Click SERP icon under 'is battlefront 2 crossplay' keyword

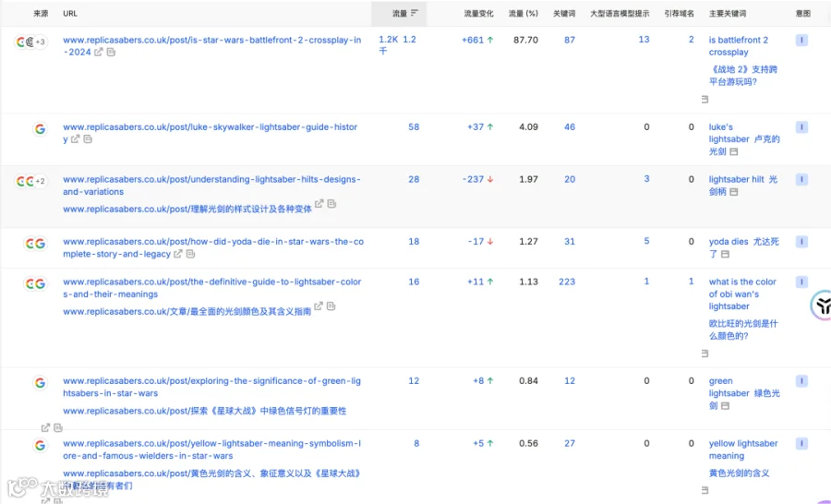pyautogui.click(x=705, y=99)
